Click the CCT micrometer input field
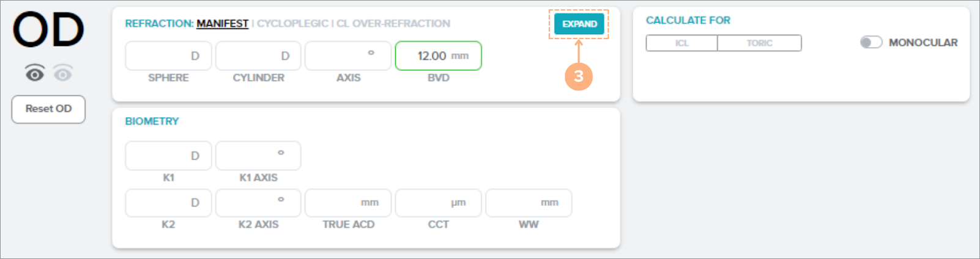The height and width of the screenshot is (259, 980). [x=438, y=203]
